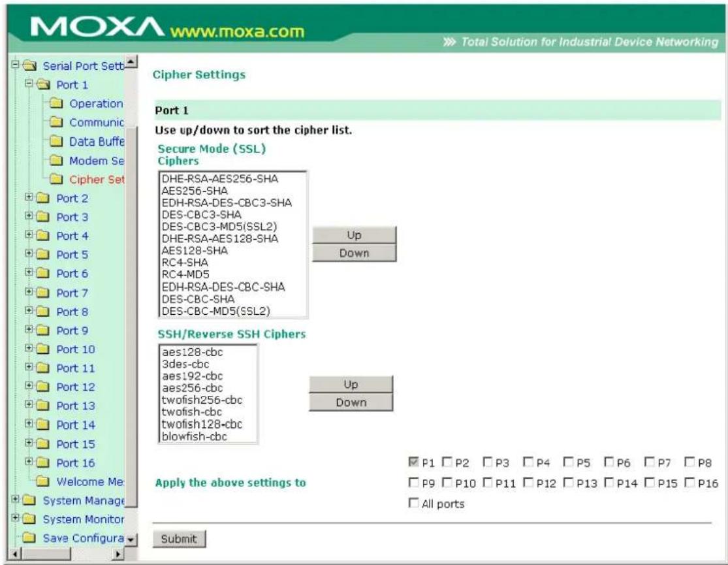The width and height of the screenshot is (728, 565).
Task: Select aes128-cbc in SSH ciphers
Action: click(x=192, y=352)
